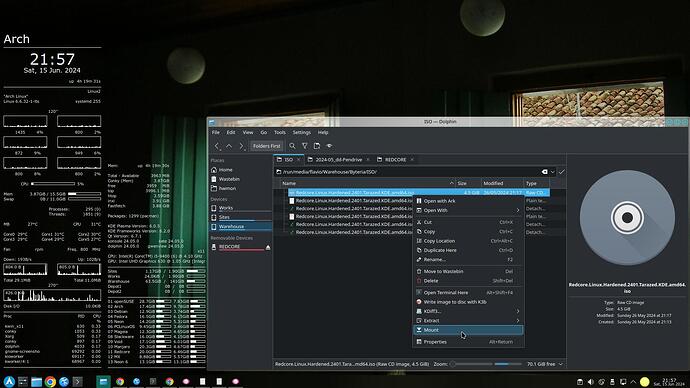Click the disc image preview thumbnail
This screenshot has height=388, width=690.
click(x=627, y=218)
